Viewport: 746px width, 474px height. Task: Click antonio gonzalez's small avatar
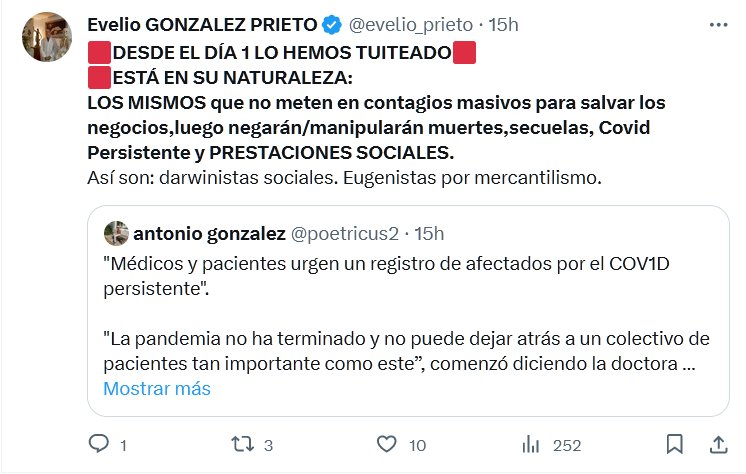[x=115, y=233]
